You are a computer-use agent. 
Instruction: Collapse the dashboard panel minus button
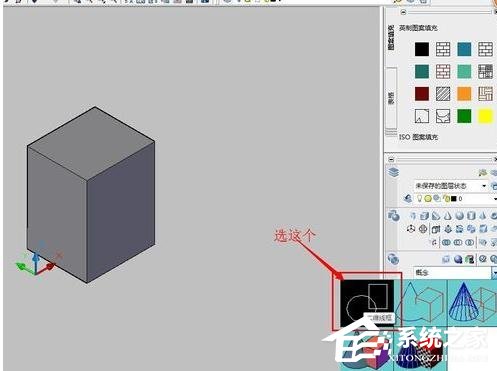click(x=392, y=160)
